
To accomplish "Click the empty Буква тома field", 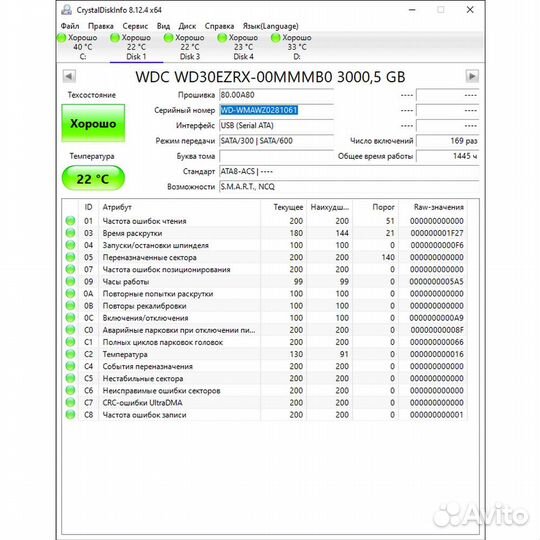I will point(277,156).
